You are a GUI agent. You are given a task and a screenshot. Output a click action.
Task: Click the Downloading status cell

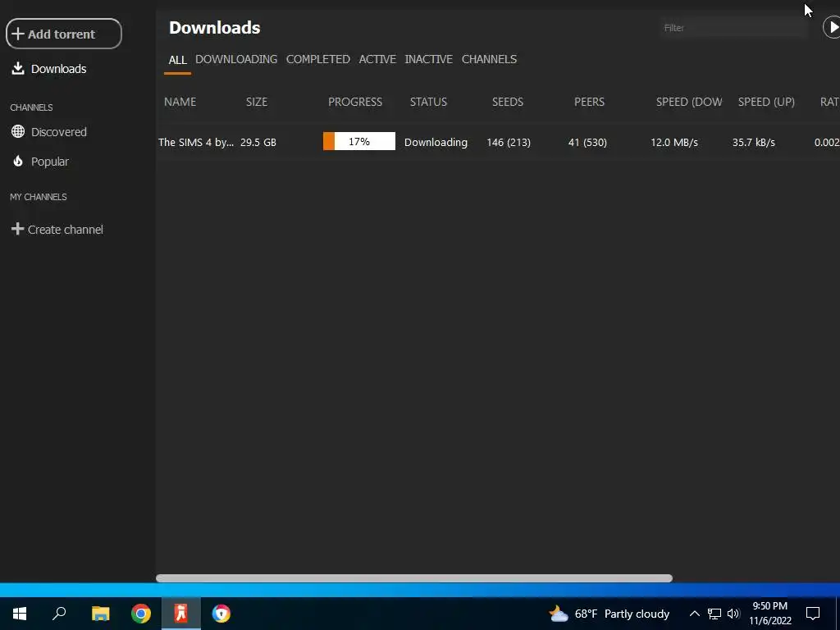click(436, 143)
